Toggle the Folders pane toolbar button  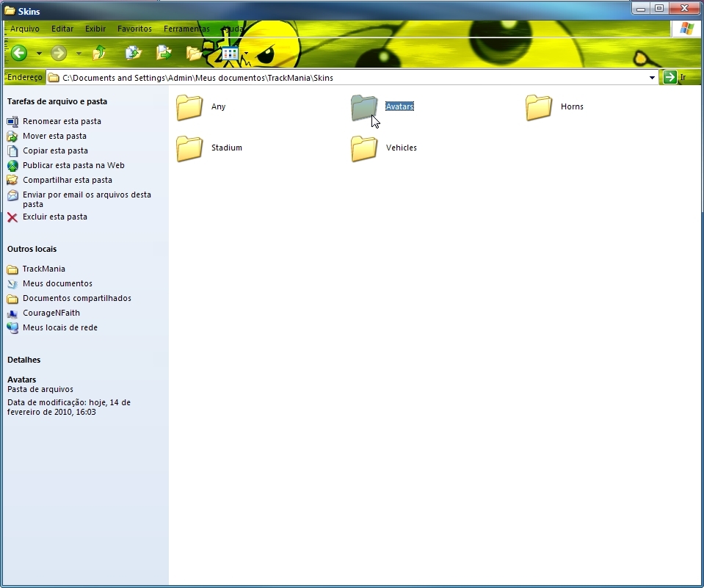pyautogui.click(x=194, y=53)
